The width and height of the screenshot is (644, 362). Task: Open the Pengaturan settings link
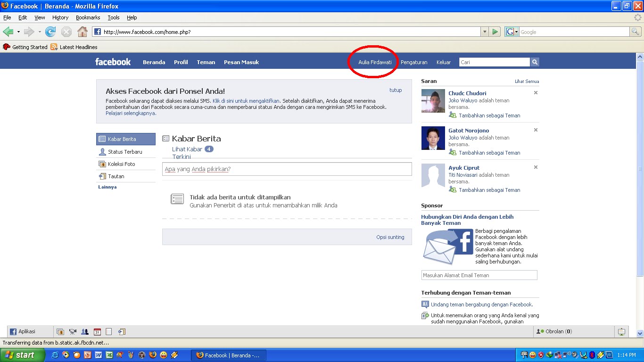414,62
